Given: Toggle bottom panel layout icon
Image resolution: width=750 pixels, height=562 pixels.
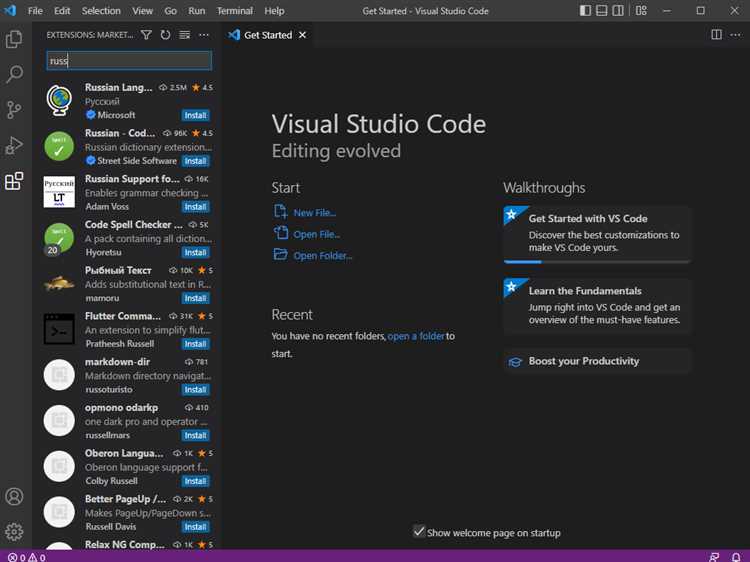Looking at the screenshot, I should point(602,11).
